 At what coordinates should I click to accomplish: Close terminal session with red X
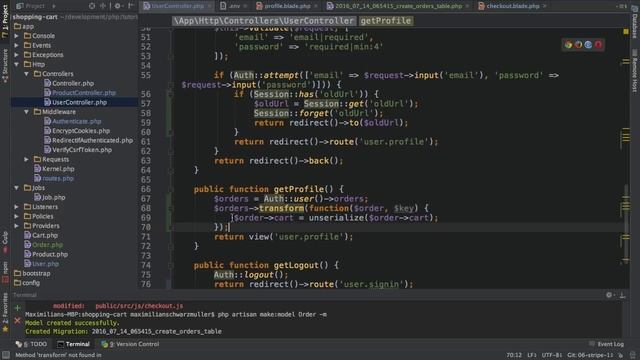click(17, 321)
